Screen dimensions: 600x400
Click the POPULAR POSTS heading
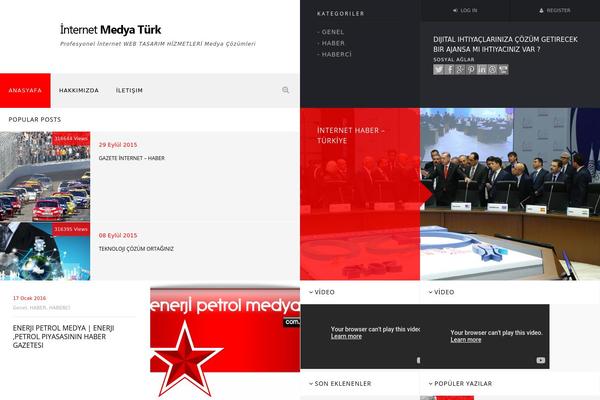(35, 119)
